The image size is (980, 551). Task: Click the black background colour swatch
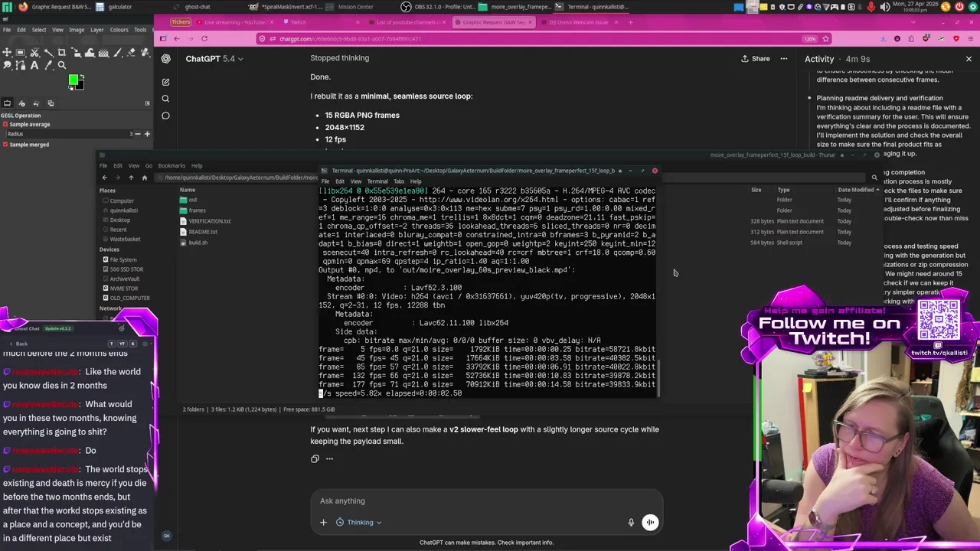click(81, 86)
